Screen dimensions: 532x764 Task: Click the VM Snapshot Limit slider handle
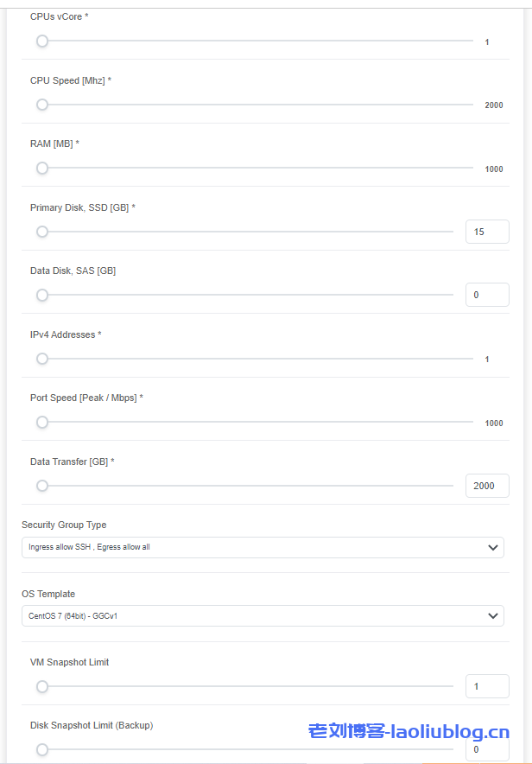[41, 687]
